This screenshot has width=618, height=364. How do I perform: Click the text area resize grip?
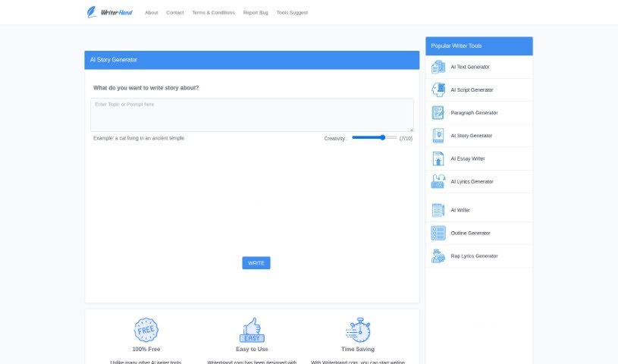pyautogui.click(x=412, y=130)
